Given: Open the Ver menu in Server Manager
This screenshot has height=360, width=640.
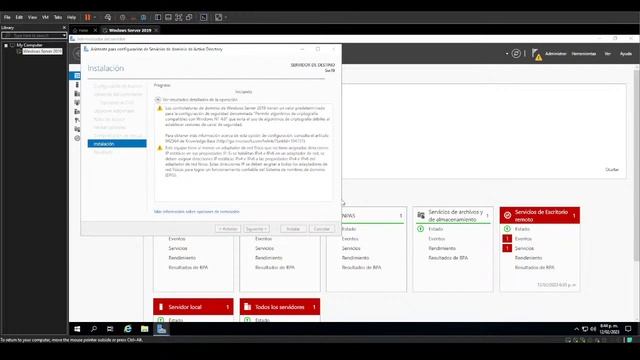Looking at the screenshot, I should point(607,53).
